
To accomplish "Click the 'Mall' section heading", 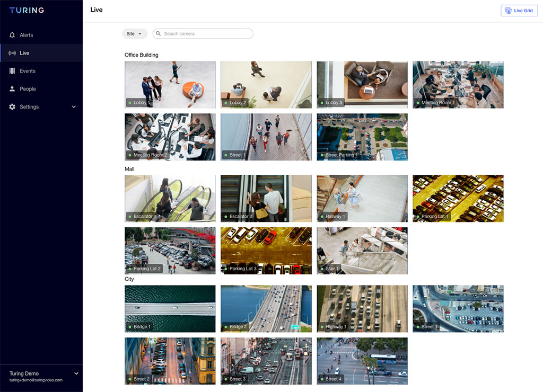I will pos(129,169).
